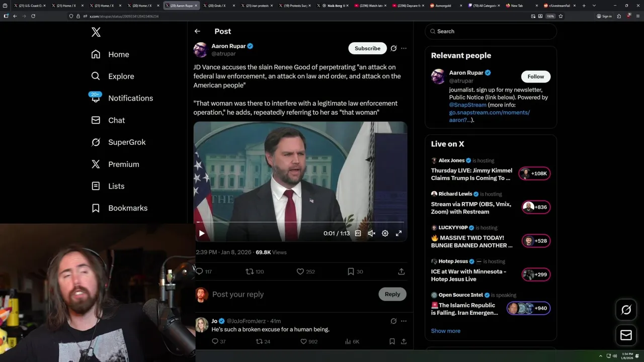The image size is (644, 362).
Task: Follow Aaron Rupar in Relevant people
Action: 535,76
